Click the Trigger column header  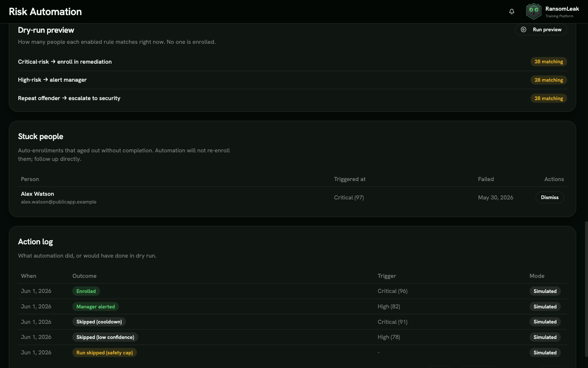[x=387, y=276]
